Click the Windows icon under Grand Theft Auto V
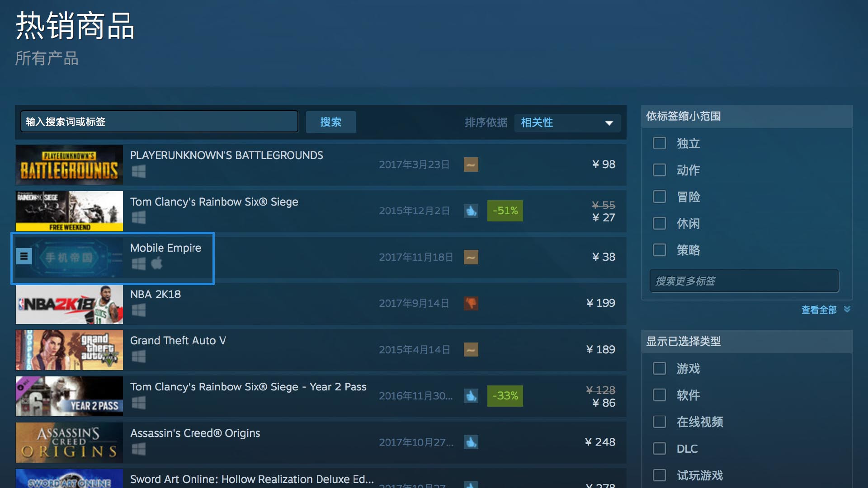The image size is (868, 488). (139, 357)
